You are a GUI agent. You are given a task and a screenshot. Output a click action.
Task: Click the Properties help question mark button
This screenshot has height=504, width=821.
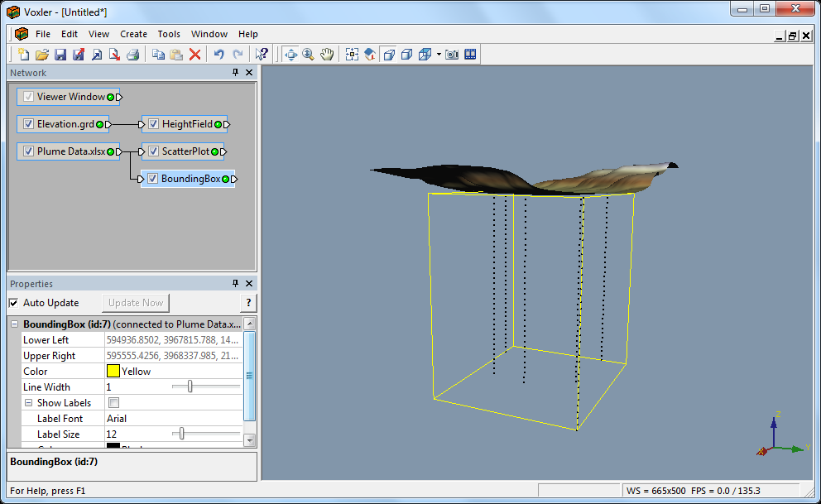[x=248, y=303]
